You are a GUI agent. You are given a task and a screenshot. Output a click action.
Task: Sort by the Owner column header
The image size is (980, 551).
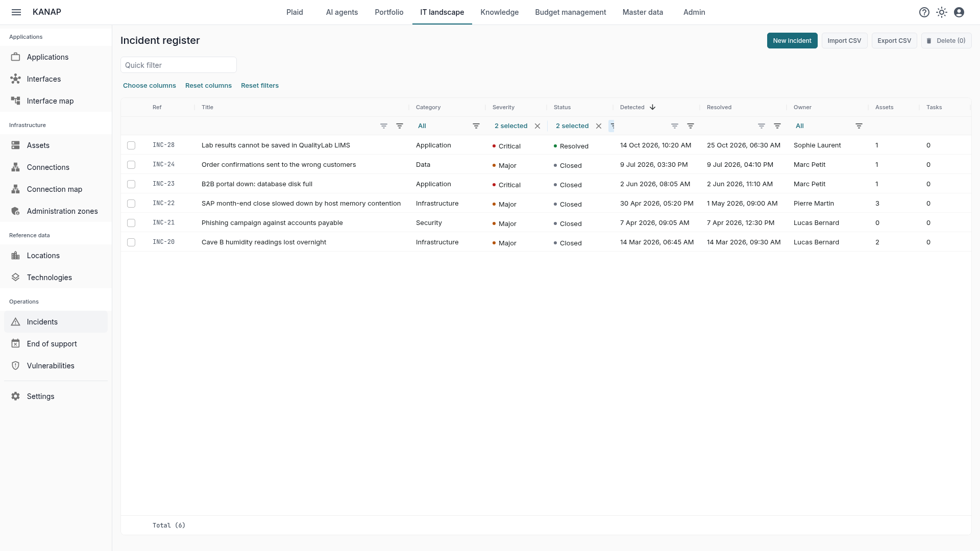click(x=802, y=107)
